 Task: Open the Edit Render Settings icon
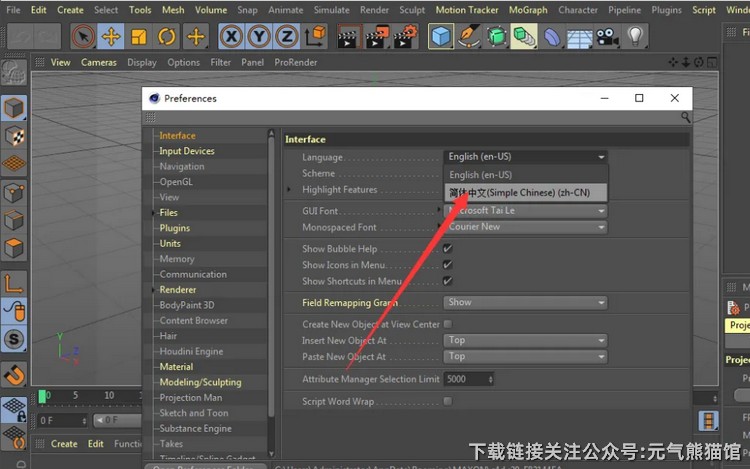tap(405, 37)
